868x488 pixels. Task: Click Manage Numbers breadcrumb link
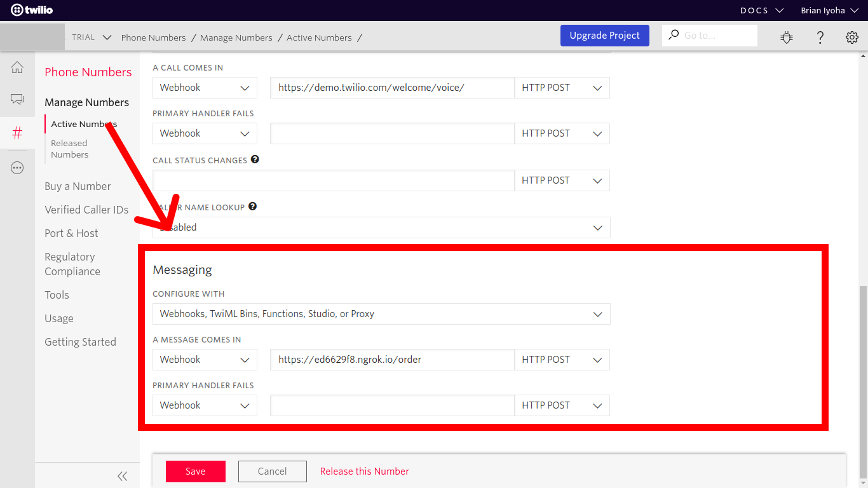point(236,37)
